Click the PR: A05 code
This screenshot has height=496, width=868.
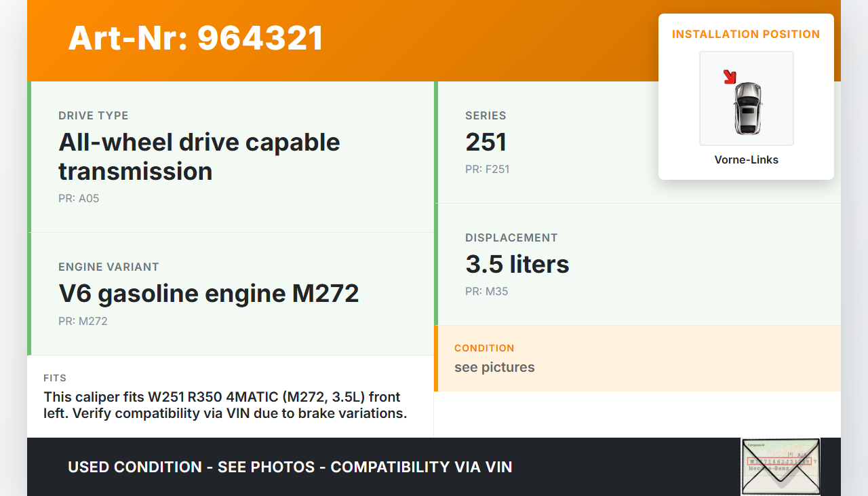[x=79, y=199]
